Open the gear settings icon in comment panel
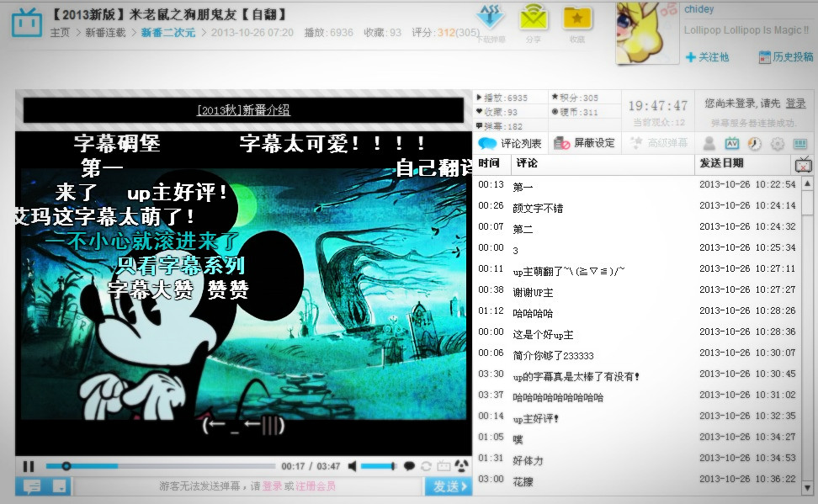Image resolution: width=818 pixels, height=504 pixels. 777,144
